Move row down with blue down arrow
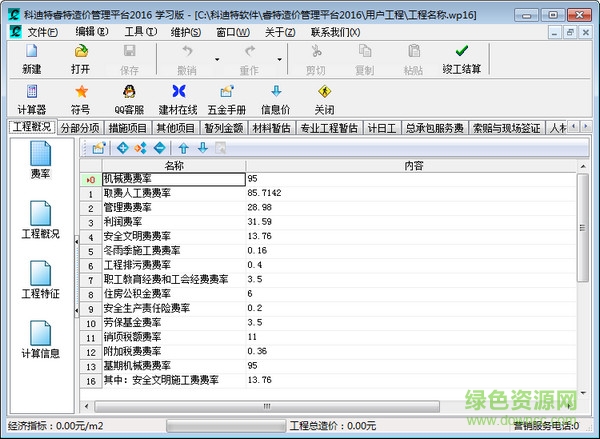600x439 pixels. 203,148
